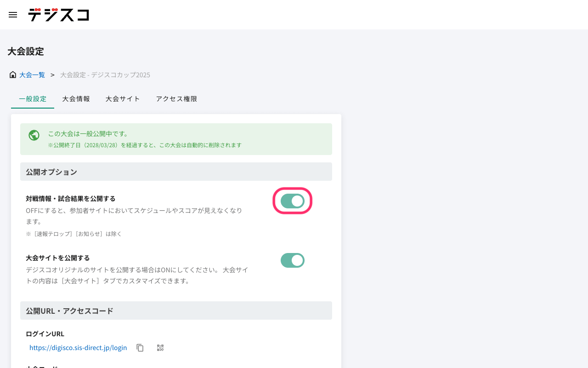Copy the login URL with copy icon
Viewport: 588px width, 368px height.
pyautogui.click(x=140, y=348)
